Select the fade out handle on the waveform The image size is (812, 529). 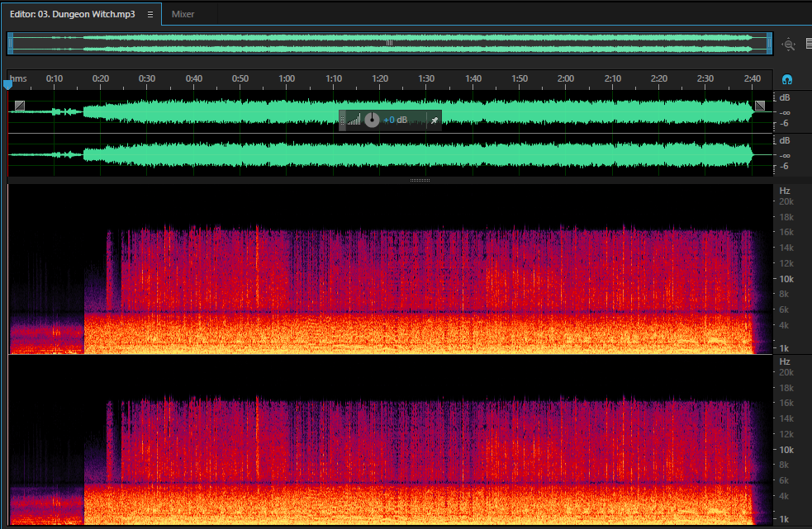pos(760,106)
